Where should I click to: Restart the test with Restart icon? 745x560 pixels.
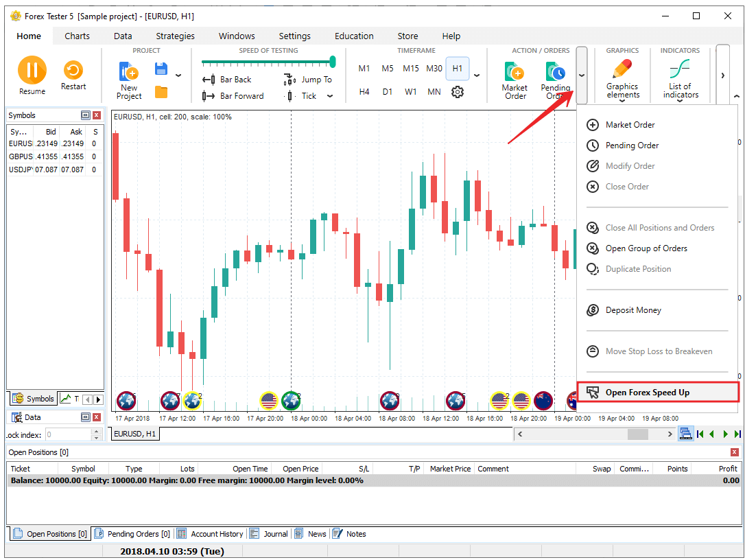click(x=73, y=74)
